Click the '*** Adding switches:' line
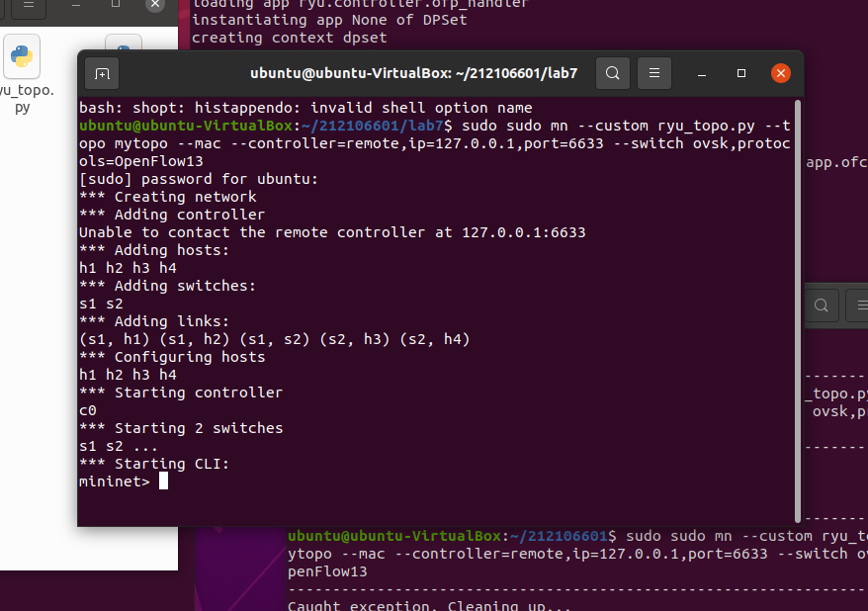 tap(167, 286)
